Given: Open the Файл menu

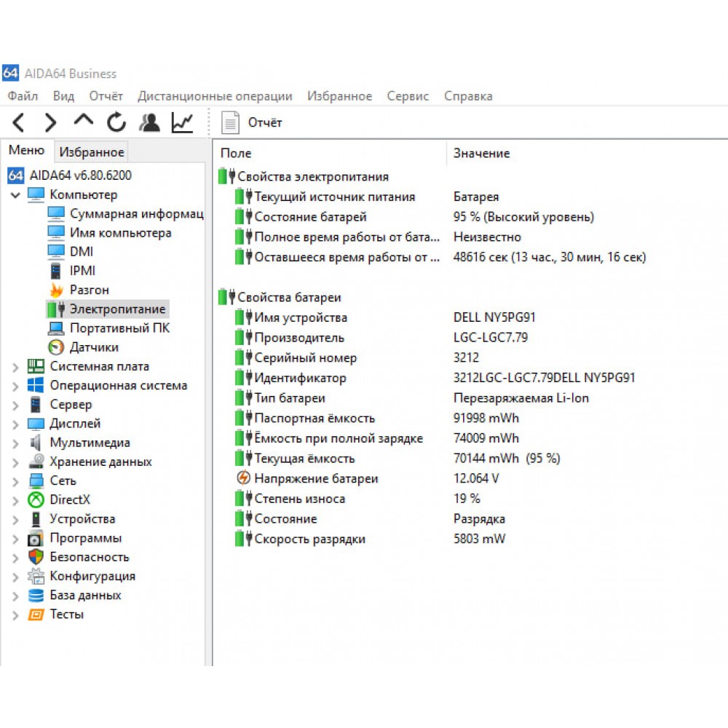Looking at the screenshot, I should tap(23, 96).
